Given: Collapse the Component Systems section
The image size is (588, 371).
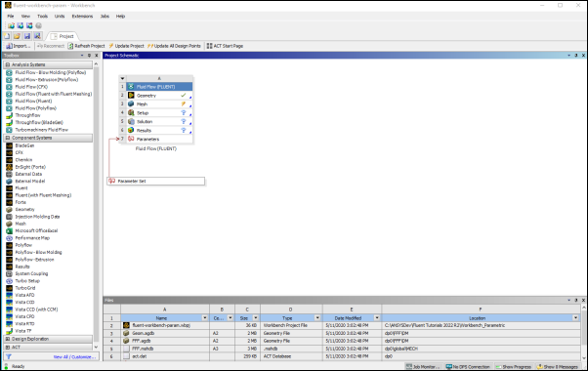Looking at the screenshot, I should tap(8, 138).
